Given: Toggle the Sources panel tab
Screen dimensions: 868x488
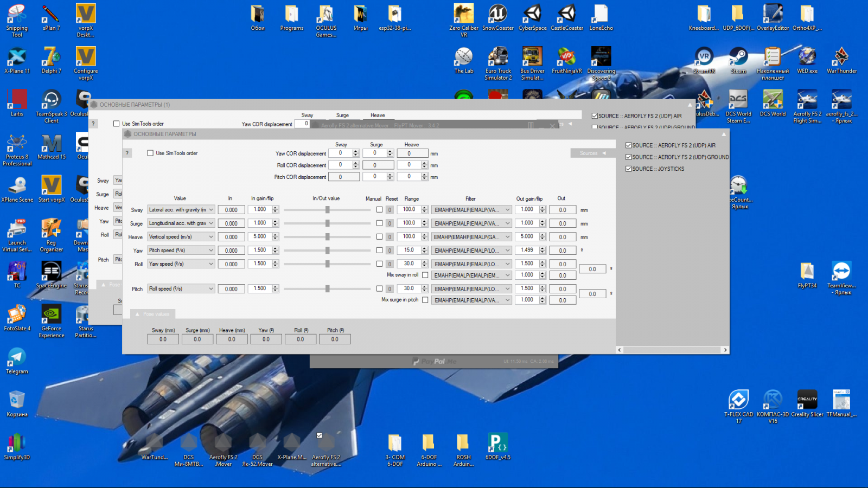Looking at the screenshot, I should click(x=592, y=153).
